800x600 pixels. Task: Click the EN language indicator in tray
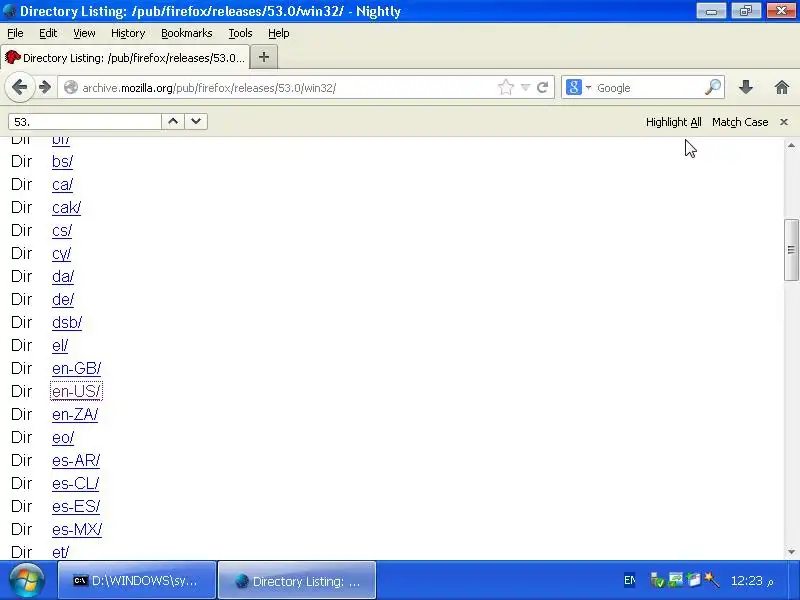[x=630, y=580]
